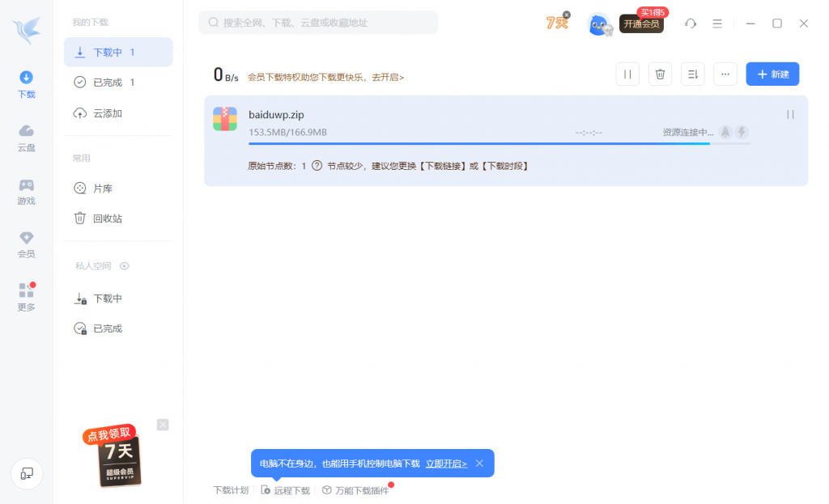Open the 游戏 games section

[27, 191]
